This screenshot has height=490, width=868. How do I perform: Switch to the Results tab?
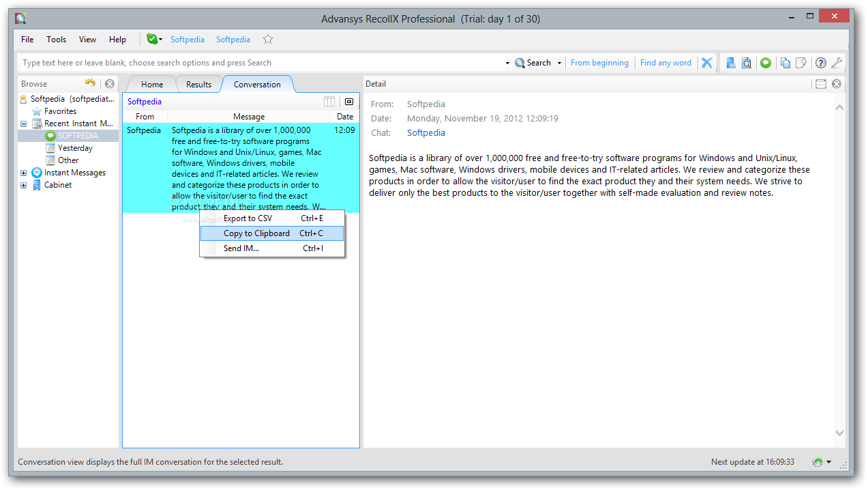point(198,85)
